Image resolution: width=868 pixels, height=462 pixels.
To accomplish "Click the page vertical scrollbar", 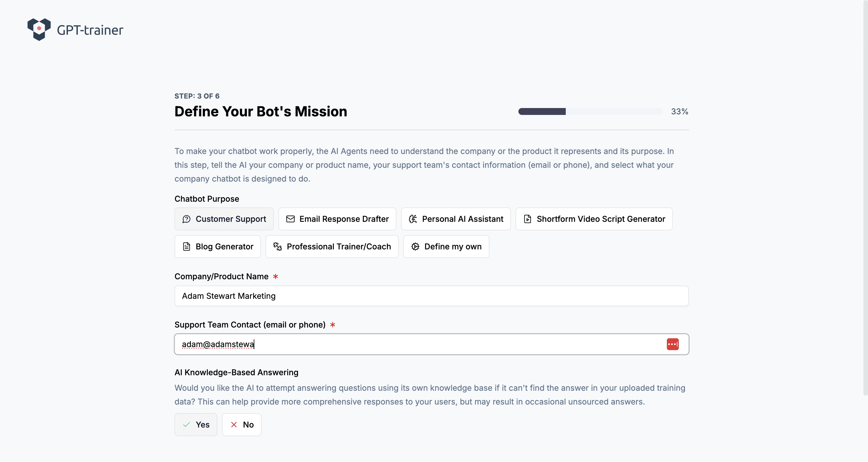I will [865, 198].
